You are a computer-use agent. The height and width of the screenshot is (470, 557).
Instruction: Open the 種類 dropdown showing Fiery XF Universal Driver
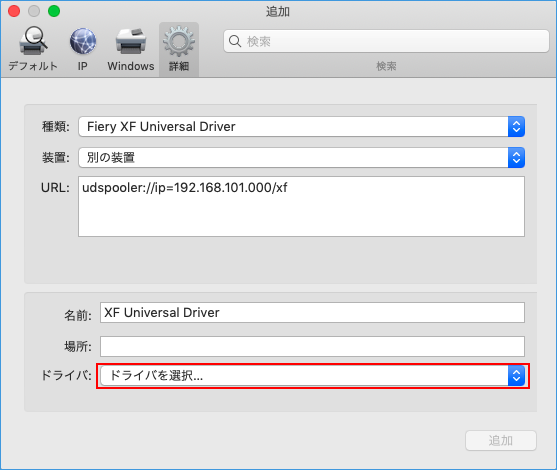pos(301,126)
